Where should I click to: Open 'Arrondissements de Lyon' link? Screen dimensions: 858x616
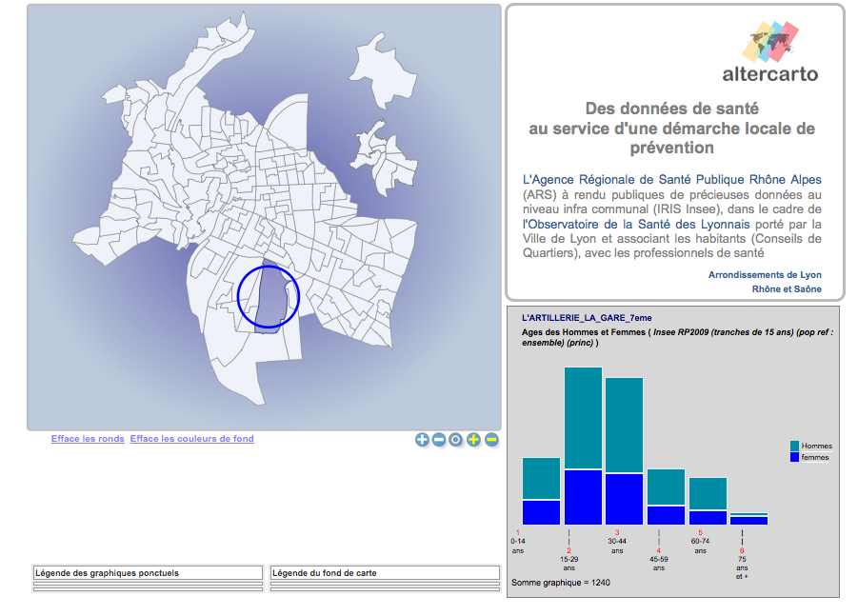tap(764, 274)
